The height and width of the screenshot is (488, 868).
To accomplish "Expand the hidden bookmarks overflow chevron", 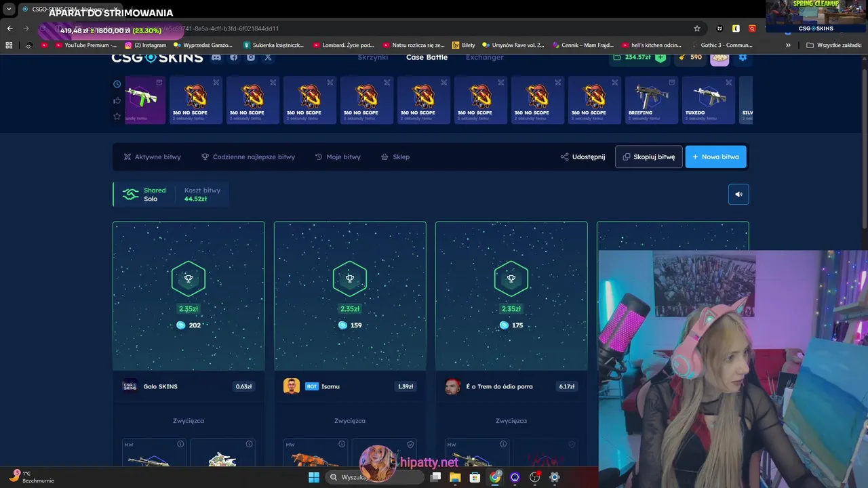I will tap(788, 45).
